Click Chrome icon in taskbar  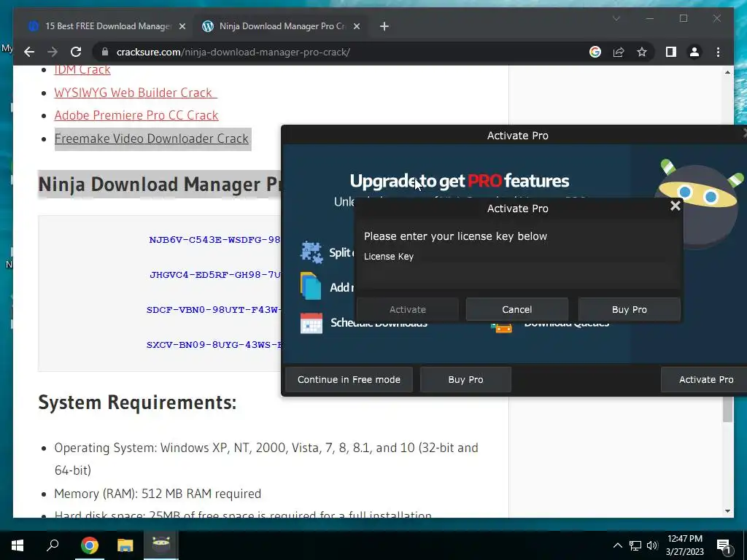89,545
